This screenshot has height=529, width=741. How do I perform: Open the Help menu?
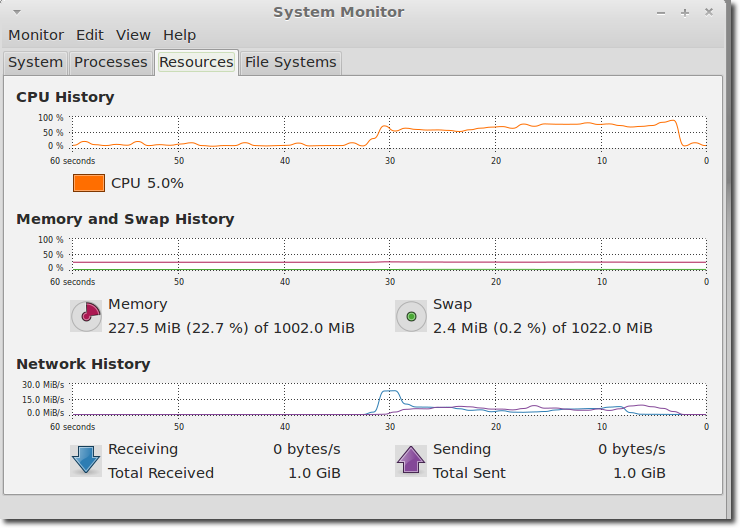[180, 35]
